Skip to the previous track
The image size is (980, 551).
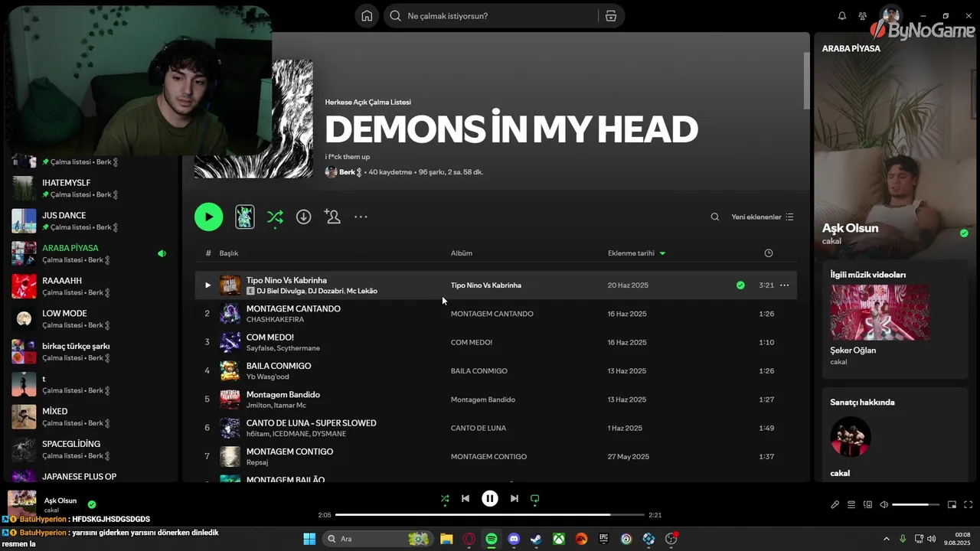[x=465, y=498]
